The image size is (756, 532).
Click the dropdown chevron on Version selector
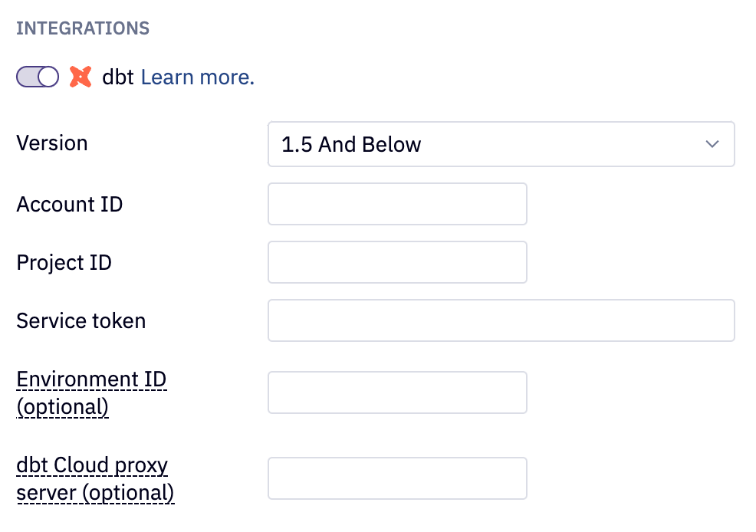pyautogui.click(x=712, y=144)
